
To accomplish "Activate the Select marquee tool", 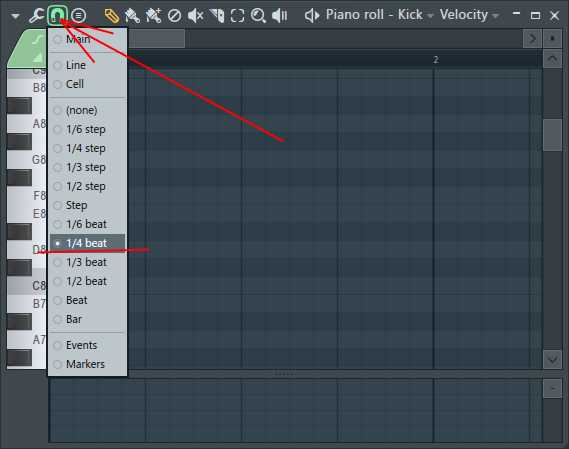I will [x=237, y=16].
